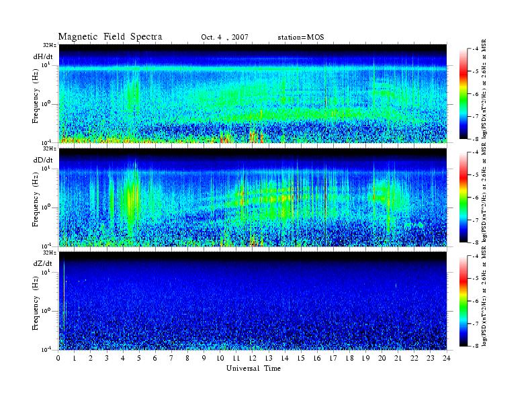The width and height of the screenshot is (532, 411).
Task: Click the 'station=MOS' label
Action: (301, 38)
